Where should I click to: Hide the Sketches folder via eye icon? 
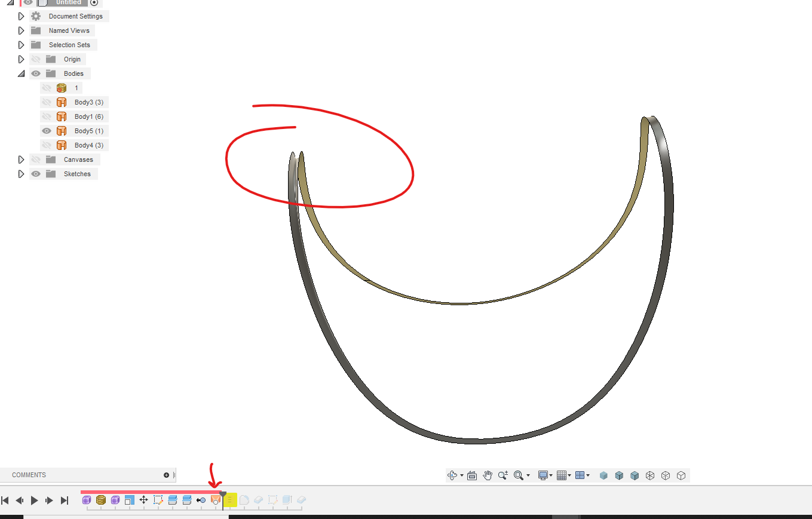pyautogui.click(x=36, y=174)
